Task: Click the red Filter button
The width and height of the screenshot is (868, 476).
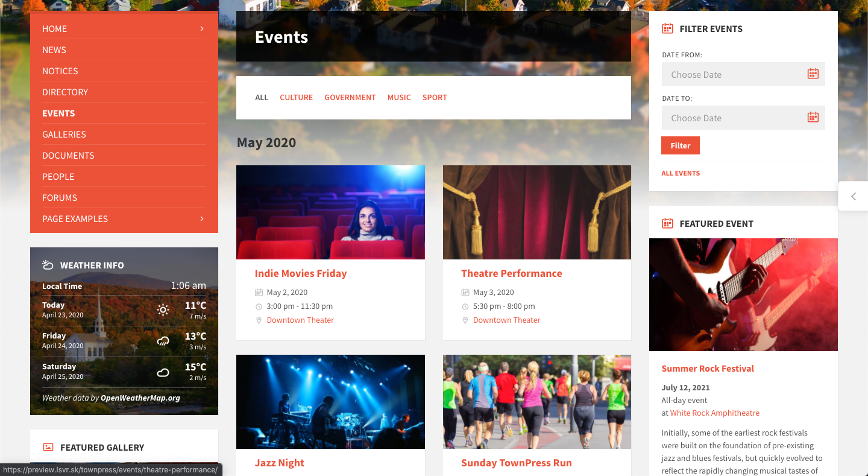Action: point(680,145)
